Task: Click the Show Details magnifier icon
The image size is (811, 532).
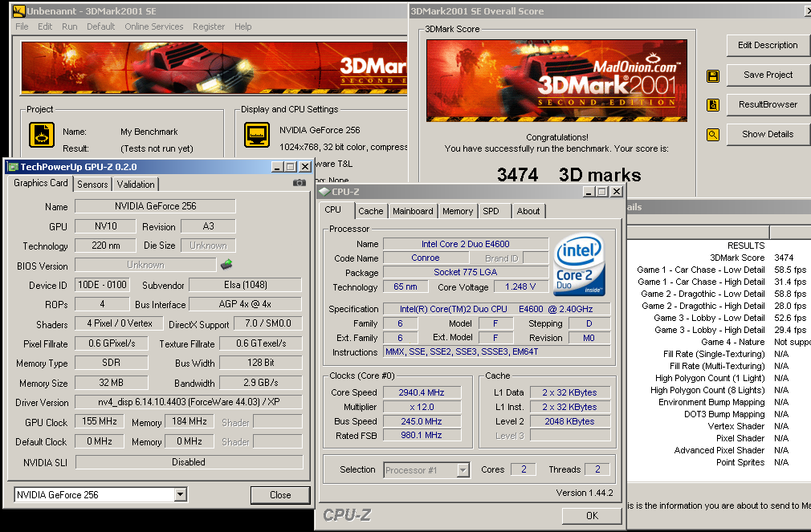Action: [713, 135]
